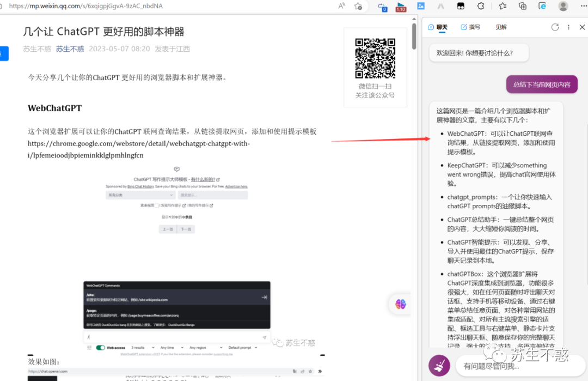
Task: Click the 下一页 button in embedded image
Action: [186, 229]
